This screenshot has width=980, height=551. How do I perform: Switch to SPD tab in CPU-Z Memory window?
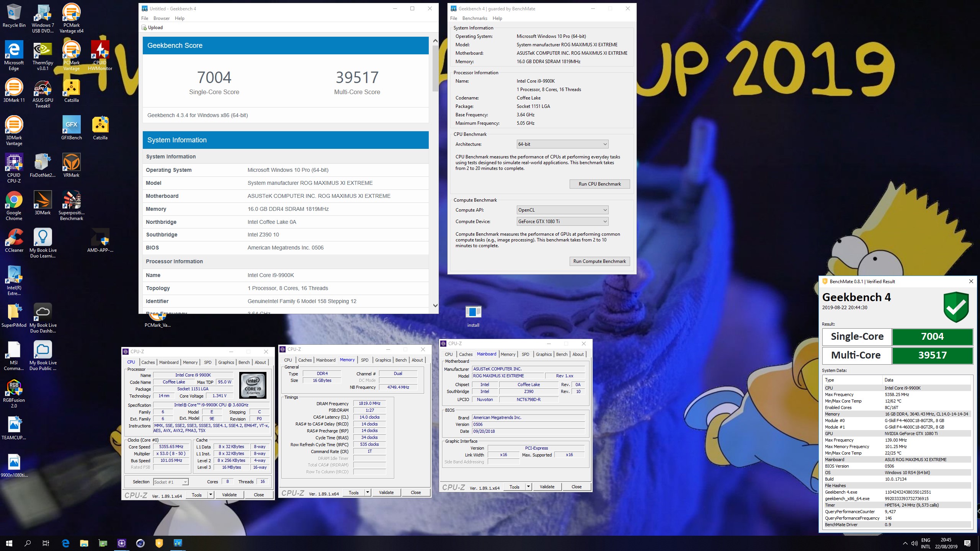coord(365,360)
